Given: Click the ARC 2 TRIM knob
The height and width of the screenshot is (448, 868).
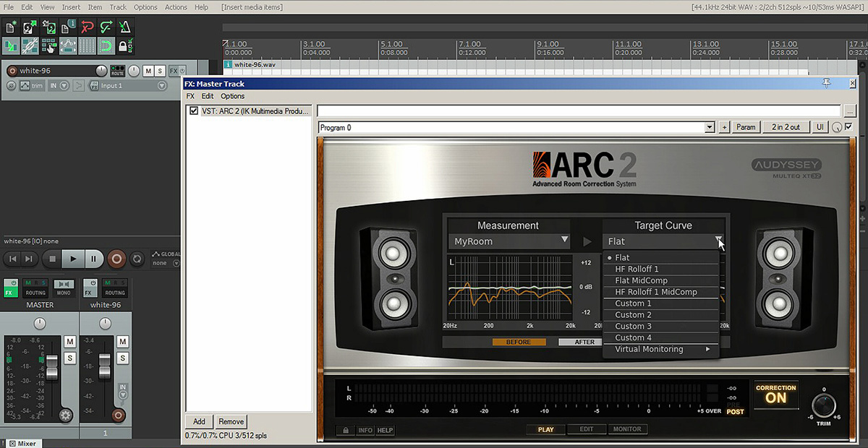Looking at the screenshot, I should point(824,405).
